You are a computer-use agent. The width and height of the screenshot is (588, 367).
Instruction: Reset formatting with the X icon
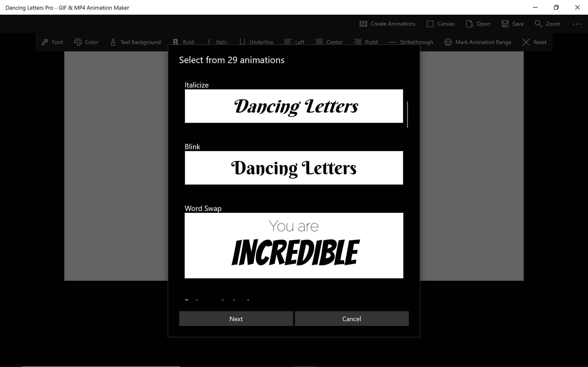(x=526, y=42)
